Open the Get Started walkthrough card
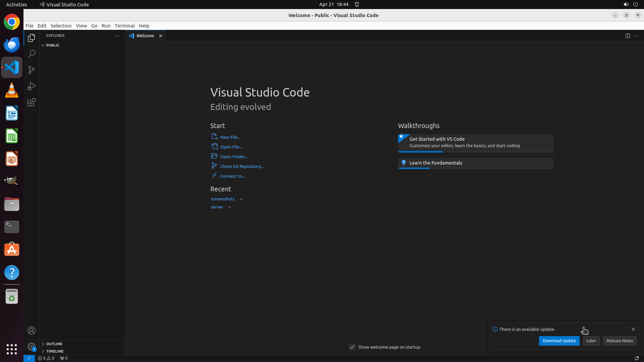 (475, 142)
